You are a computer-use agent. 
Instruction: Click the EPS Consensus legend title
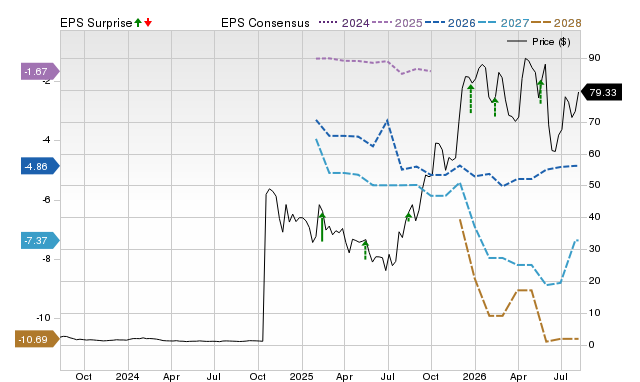pos(265,23)
